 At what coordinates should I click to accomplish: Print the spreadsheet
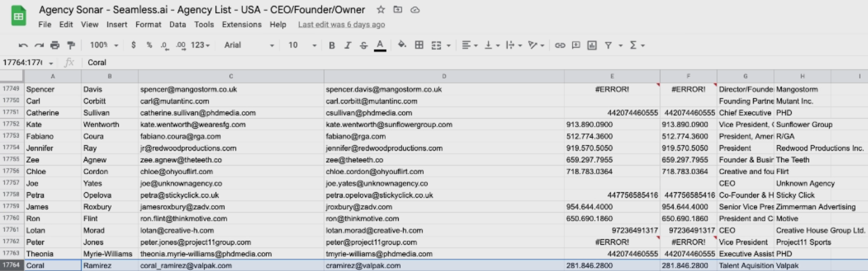click(54, 45)
